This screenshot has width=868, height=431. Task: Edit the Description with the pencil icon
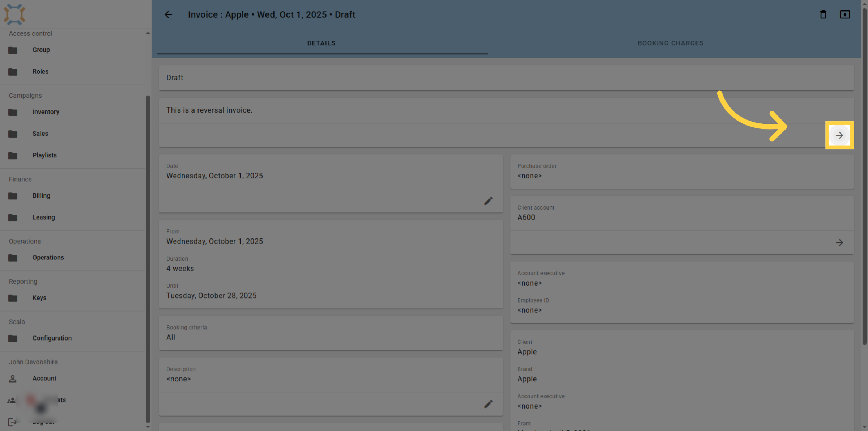click(488, 404)
